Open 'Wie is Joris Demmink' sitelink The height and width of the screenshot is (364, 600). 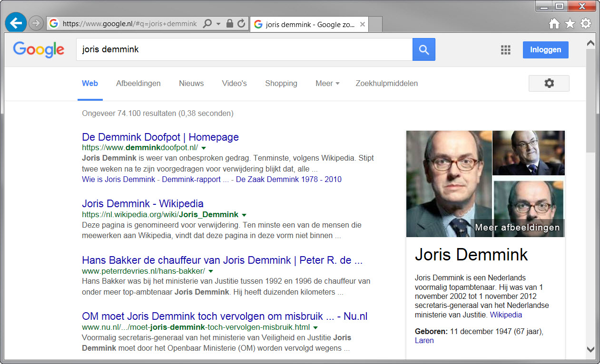click(x=118, y=180)
